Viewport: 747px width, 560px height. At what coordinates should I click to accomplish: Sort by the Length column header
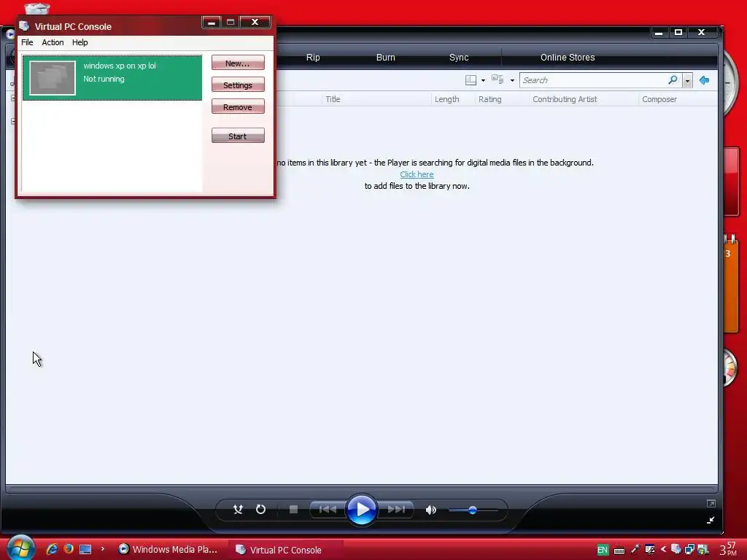click(447, 99)
